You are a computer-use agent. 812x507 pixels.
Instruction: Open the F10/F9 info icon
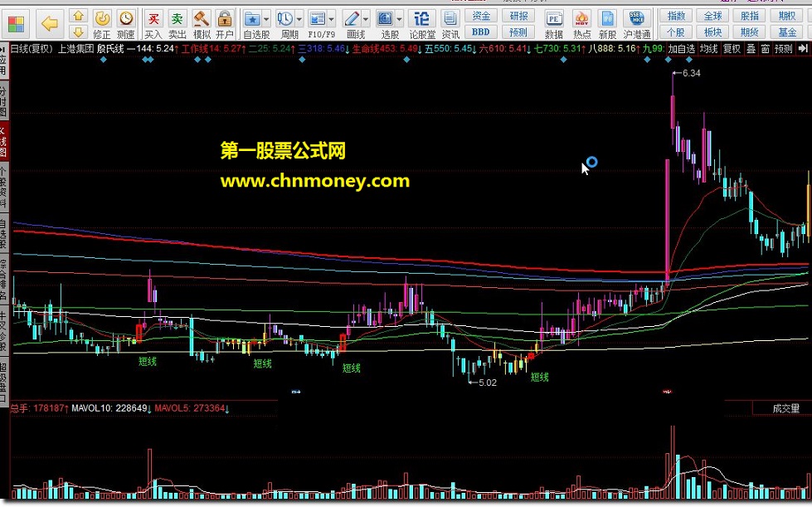[317, 20]
